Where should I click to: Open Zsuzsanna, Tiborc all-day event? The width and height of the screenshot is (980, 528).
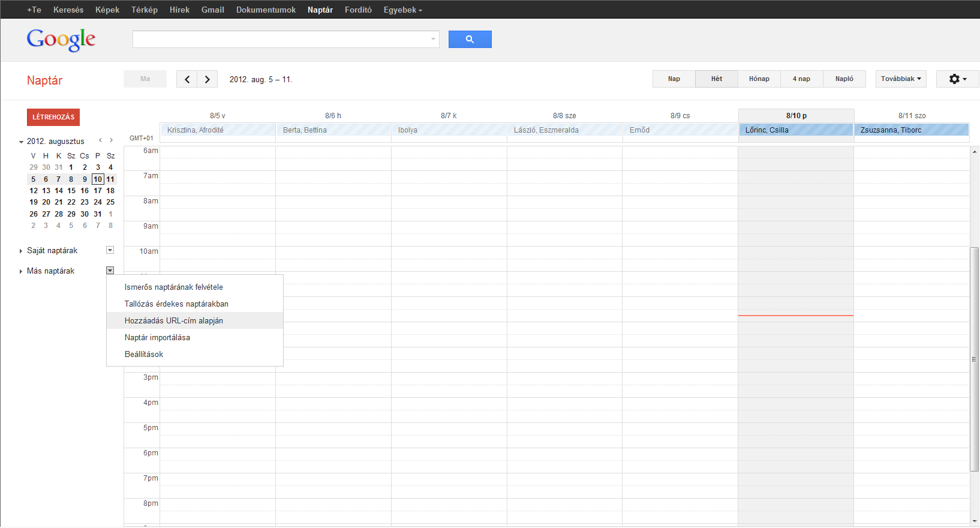click(x=912, y=130)
